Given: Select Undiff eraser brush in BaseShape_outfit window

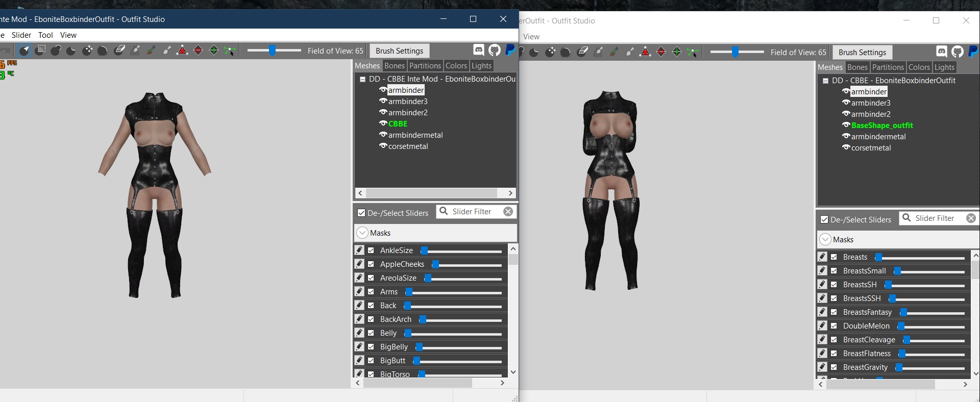Looking at the screenshot, I should click(582, 52).
